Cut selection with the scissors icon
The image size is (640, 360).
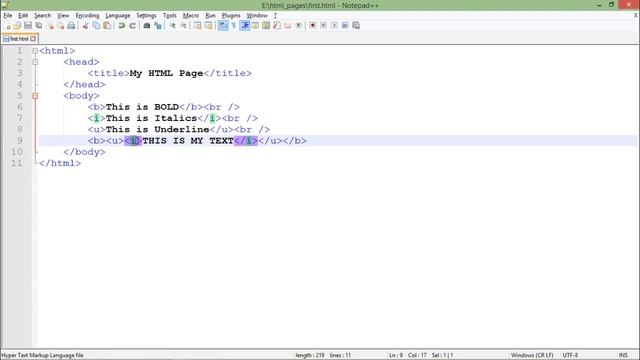(85, 25)
